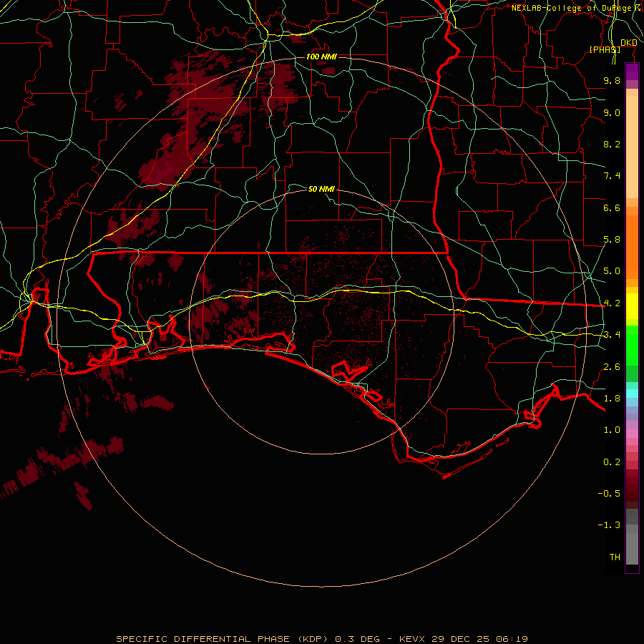644x644 pixels.
Task: Click the 1.8 legend value
Action: (612, 399)
